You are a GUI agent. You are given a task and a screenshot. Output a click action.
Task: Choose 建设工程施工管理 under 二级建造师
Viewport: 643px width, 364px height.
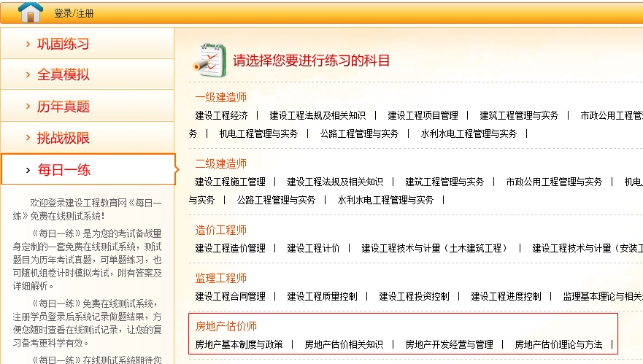click(x=230, y=182)
